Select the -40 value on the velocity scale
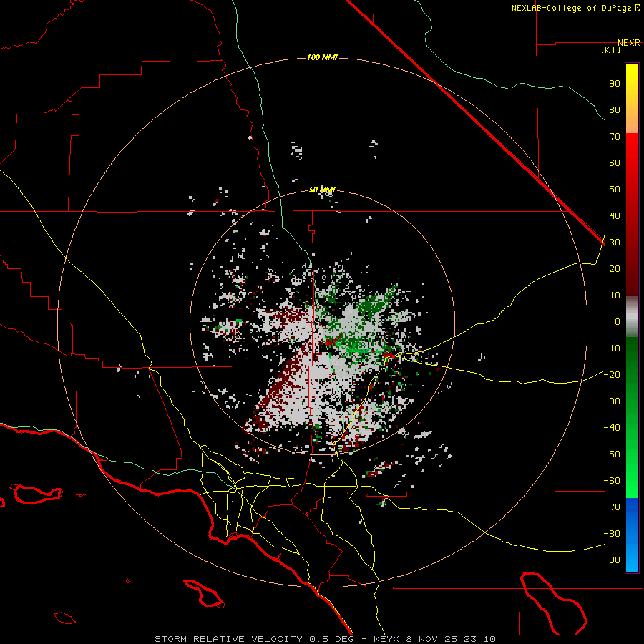Screen dimensions: 644x644 coord(612,428)
